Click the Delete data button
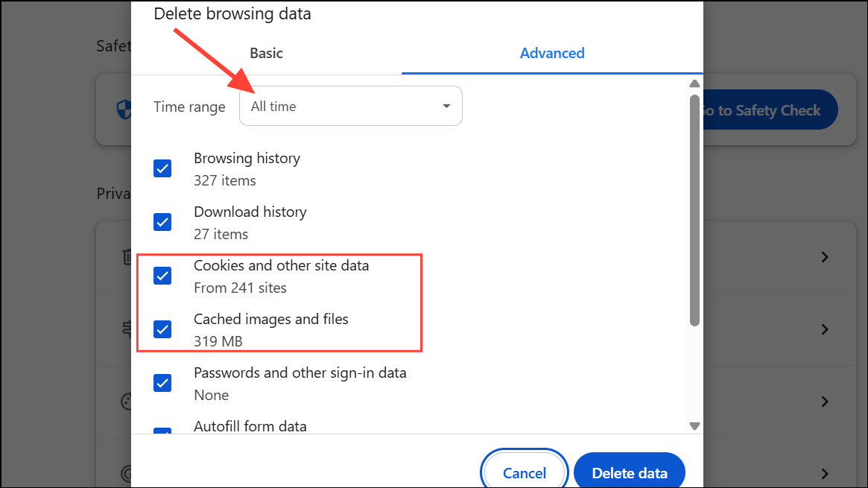868x488 pixels. coord(629,472)
